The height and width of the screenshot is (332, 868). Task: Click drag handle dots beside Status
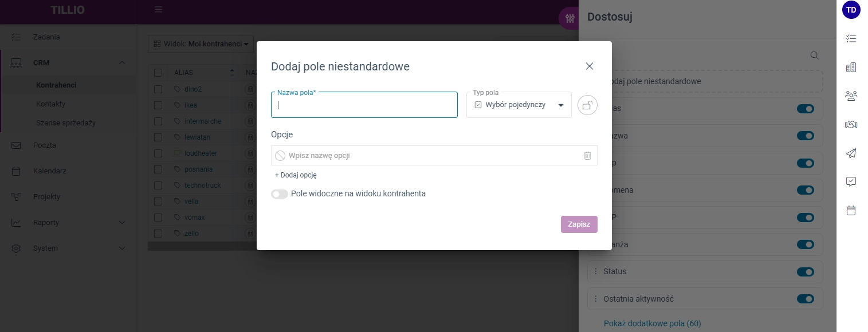click(596, 271)
